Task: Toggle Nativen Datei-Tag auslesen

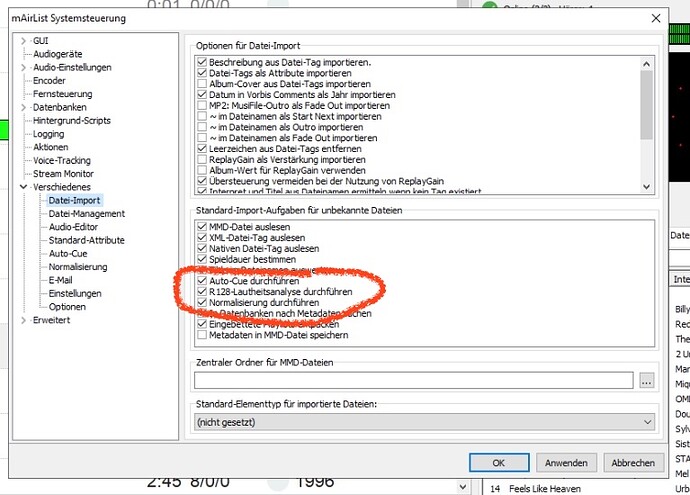Action: tap(202, 249)
